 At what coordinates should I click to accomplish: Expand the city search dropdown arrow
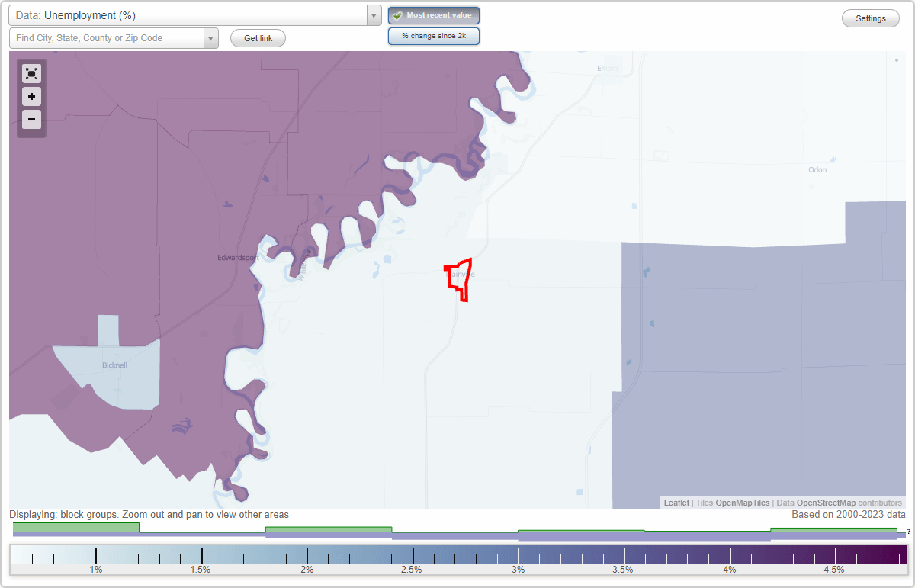(211, 38)
